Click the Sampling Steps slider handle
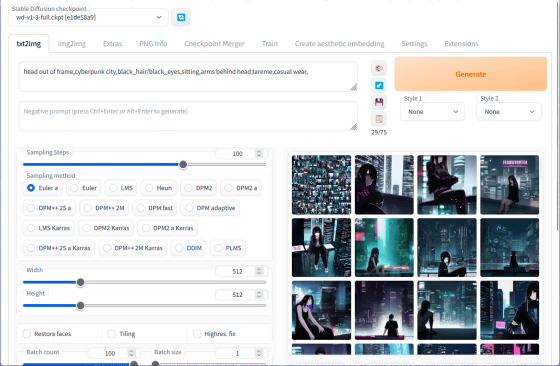This screenshot has height=366, width=560. coord(183,165)
